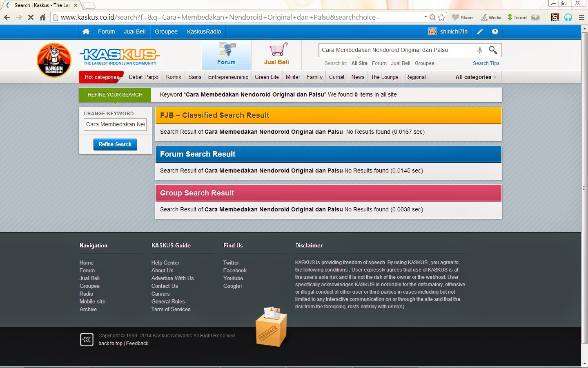Screen dimensions: 588x368
Task: Open the Sains category
Action: click(195, 77)
